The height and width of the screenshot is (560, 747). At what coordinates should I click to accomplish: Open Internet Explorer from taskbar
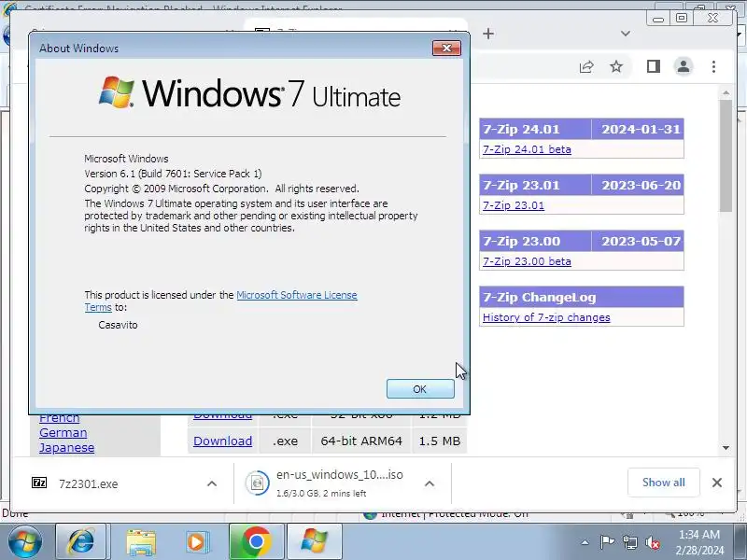(81, 542)
